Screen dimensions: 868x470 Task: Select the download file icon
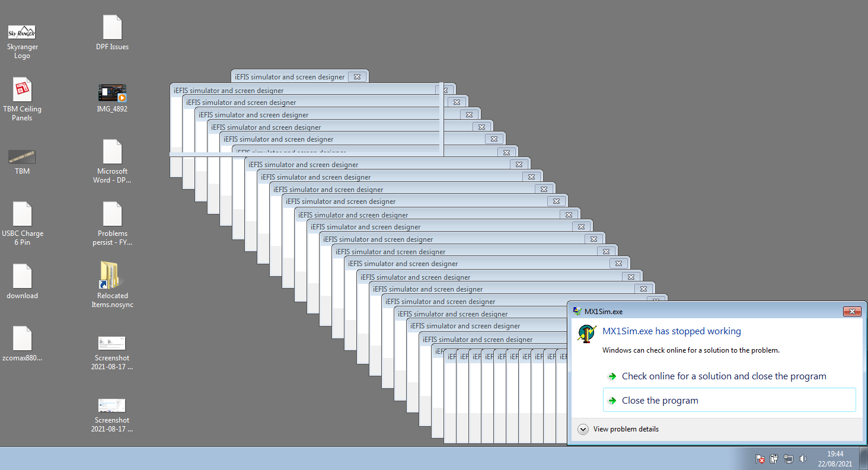coord(22,282)
